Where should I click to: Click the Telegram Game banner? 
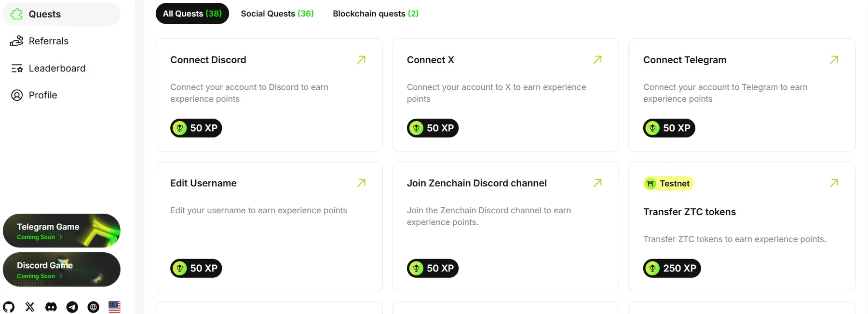pyautogui.click(x=62, y=231)
